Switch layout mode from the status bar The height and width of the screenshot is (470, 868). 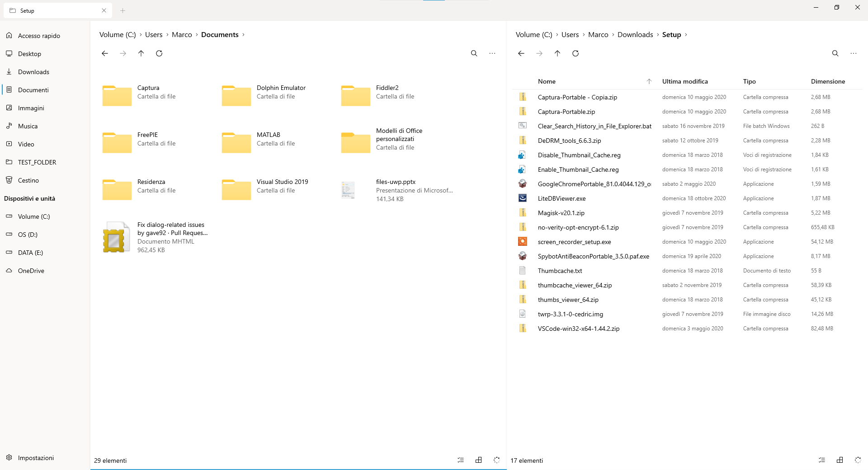(479, 460)
